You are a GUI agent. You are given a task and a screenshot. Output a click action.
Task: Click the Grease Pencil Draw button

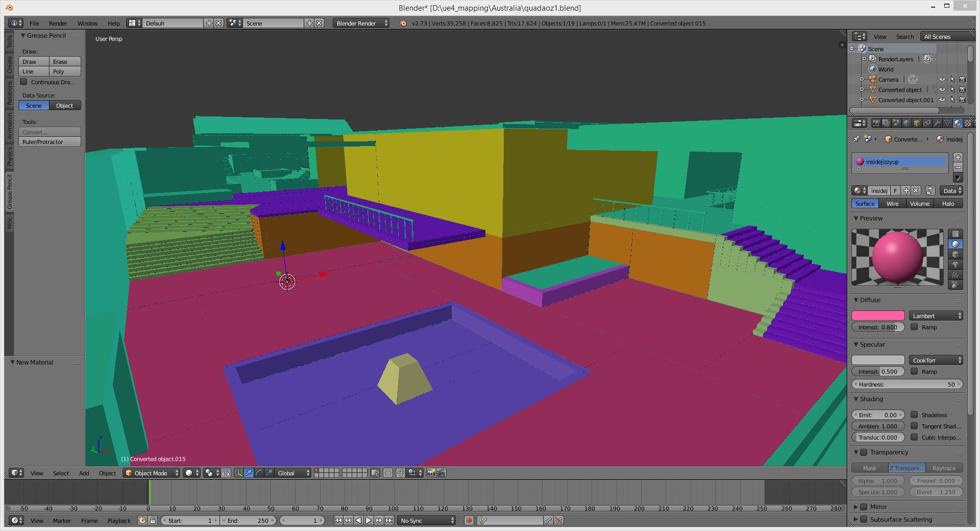pos(34,61)
